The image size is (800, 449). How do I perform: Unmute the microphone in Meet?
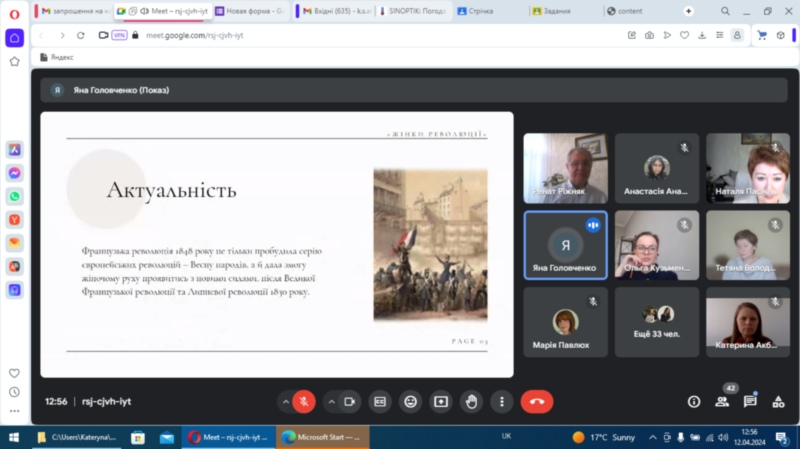(305, 401)
